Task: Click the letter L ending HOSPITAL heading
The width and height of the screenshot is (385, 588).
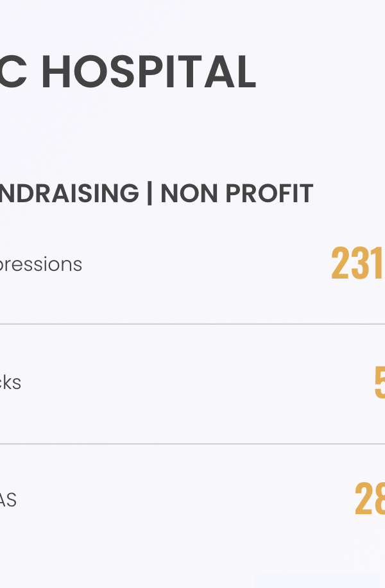Action: tap(246, 73)
